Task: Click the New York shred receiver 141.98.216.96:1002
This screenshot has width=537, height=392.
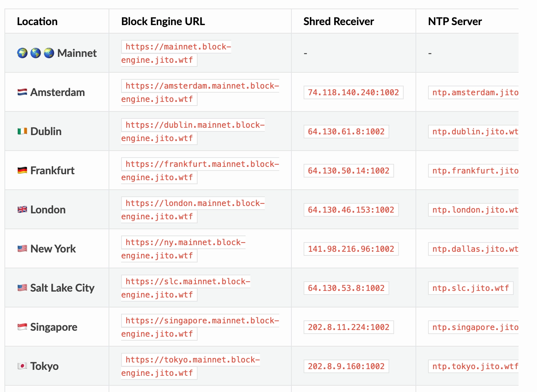Action: [x=351, y=249]
